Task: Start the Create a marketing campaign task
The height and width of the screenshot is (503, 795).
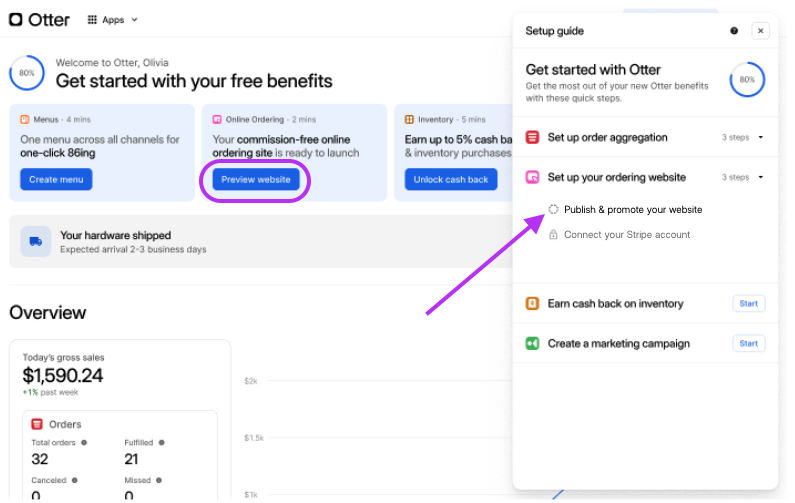Action: (748, 343)
